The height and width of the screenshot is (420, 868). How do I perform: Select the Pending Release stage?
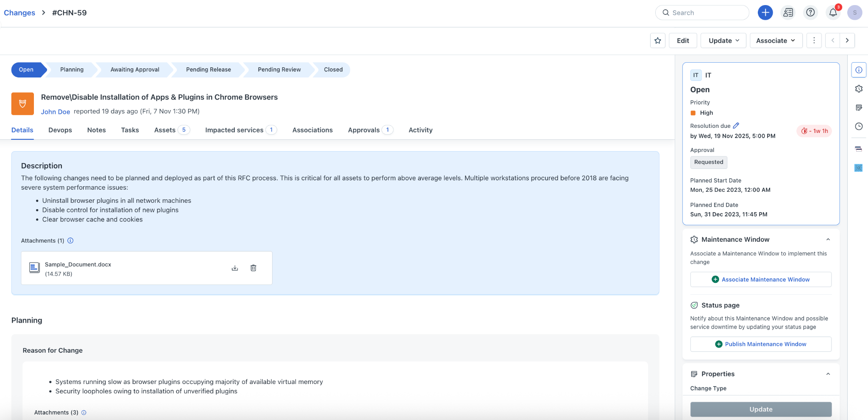pos(209,70)
